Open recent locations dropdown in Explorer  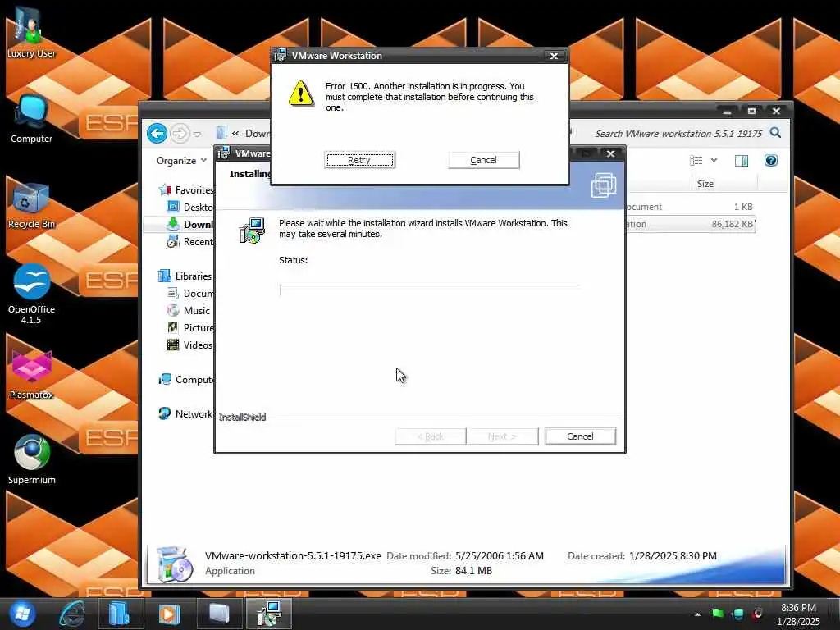197,134
